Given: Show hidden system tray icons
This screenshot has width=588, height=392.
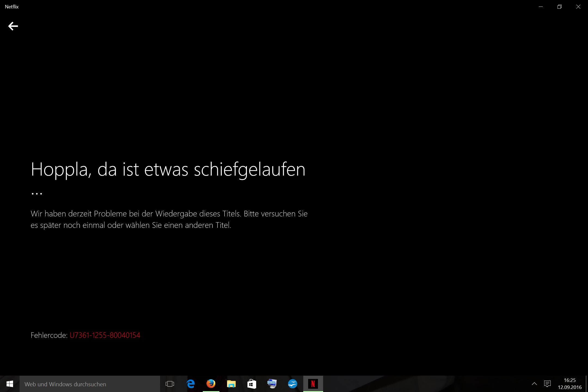Looking at the screenshot, I should 534,384.
